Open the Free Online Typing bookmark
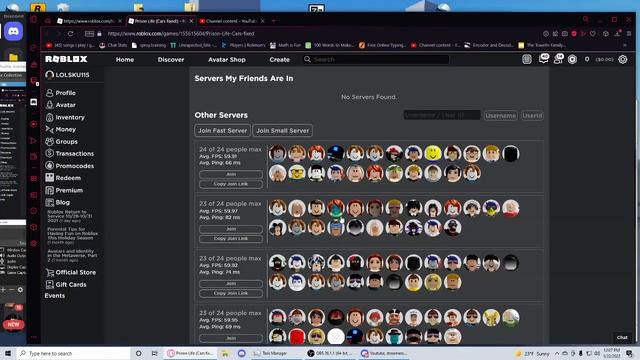 coord(382,45)
